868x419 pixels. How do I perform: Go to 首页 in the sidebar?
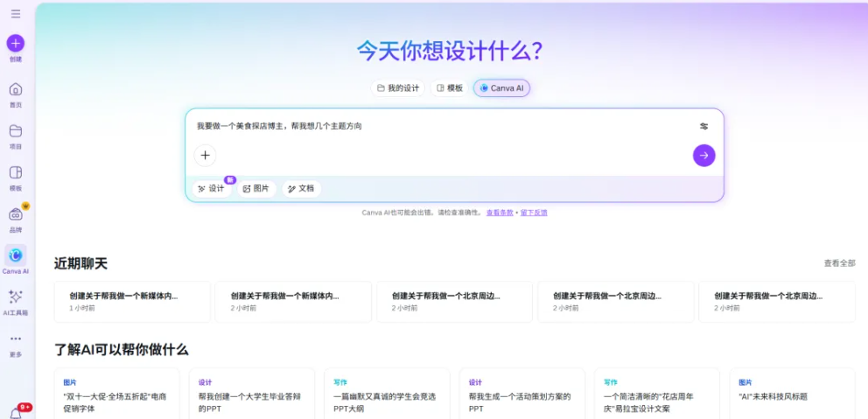(x=16, y=94)
